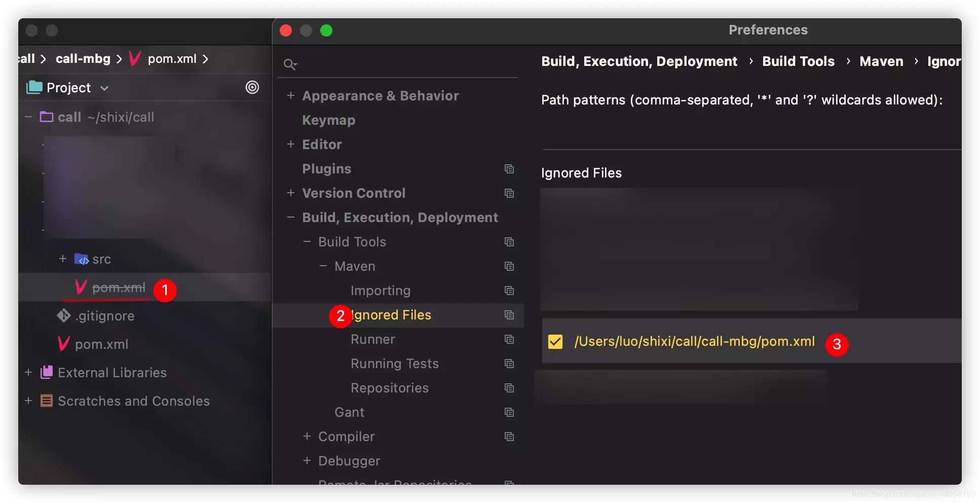
Task: Expand the Editor settings group
Action: click(x=291, y=144)
